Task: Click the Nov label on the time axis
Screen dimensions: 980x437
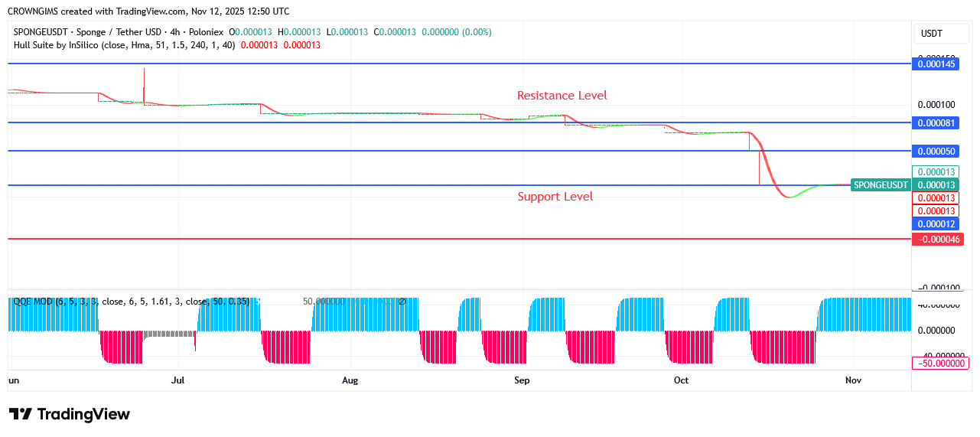Action: tap(853, 380)
